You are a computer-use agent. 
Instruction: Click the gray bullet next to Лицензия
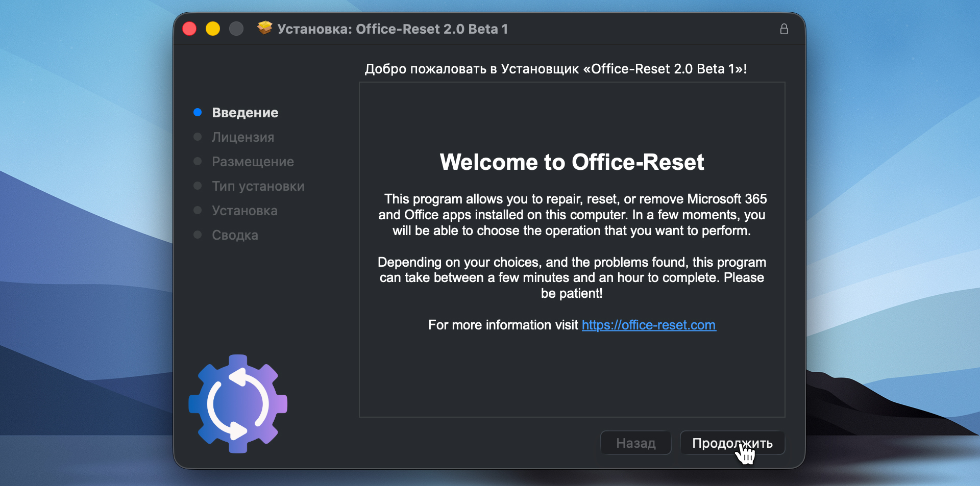tap(198, 137)
